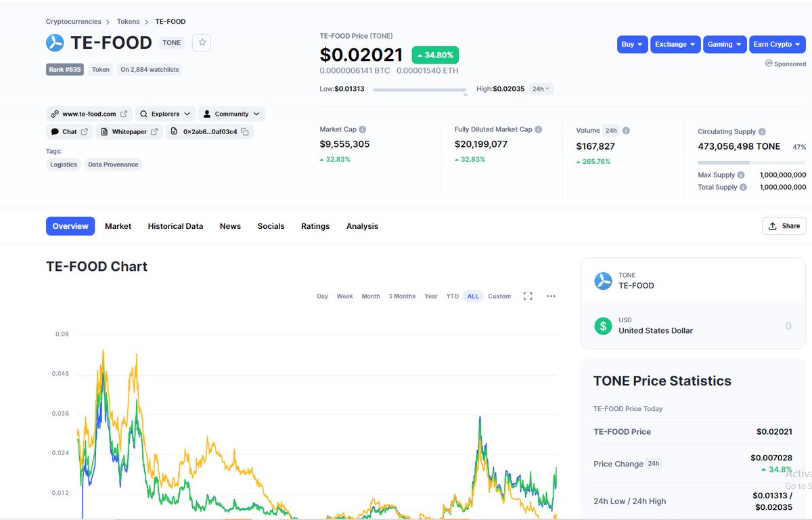Select the Logistics tag
The height and width of the screenshot is (520, 812).
point(64,165)
